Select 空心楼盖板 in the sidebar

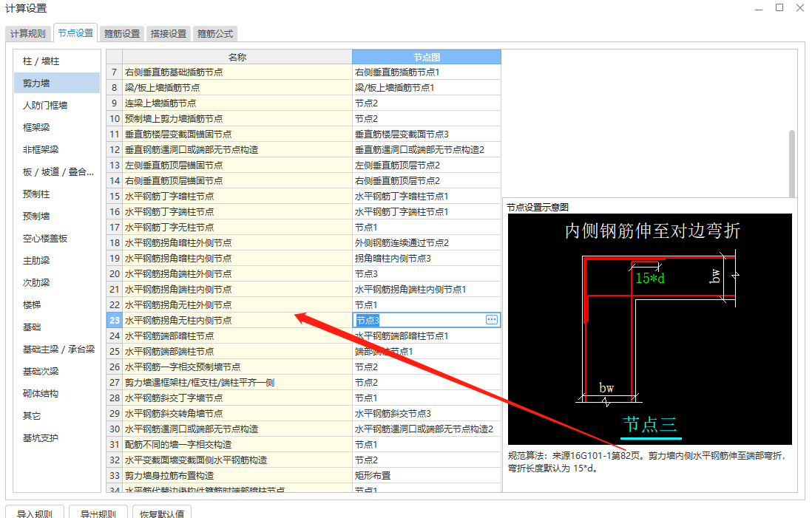[x=57, y=239]
